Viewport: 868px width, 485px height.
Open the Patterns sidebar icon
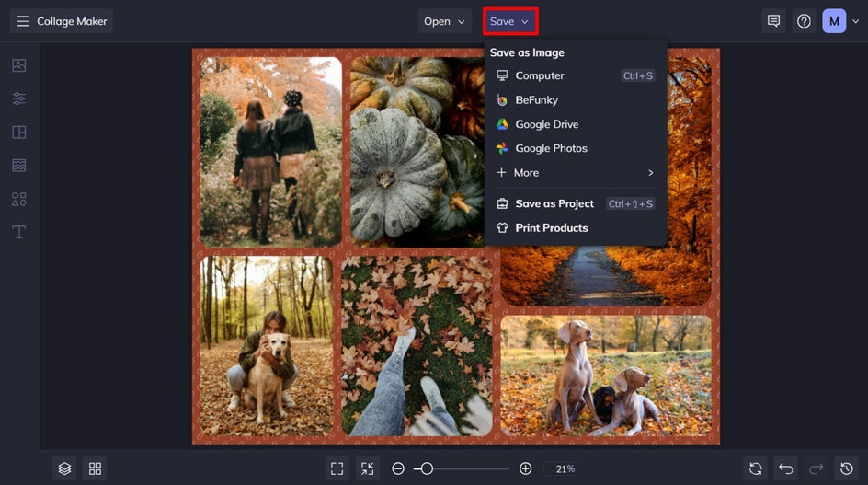point(18,165)
